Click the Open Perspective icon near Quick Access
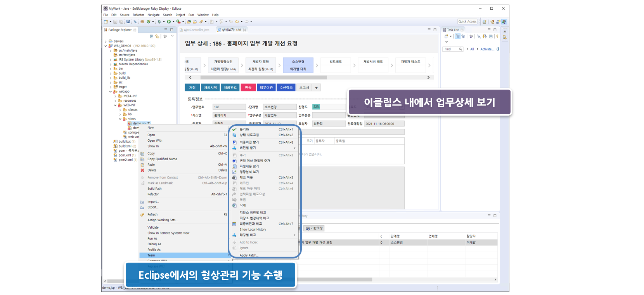 tap(484, 22)
